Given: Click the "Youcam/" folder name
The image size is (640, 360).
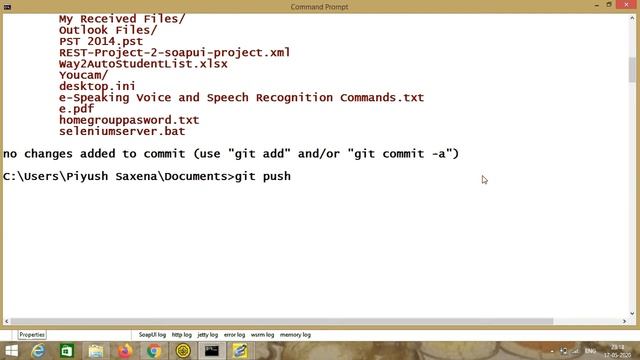Looking at the screenshot, I should (x=83, y=75).
